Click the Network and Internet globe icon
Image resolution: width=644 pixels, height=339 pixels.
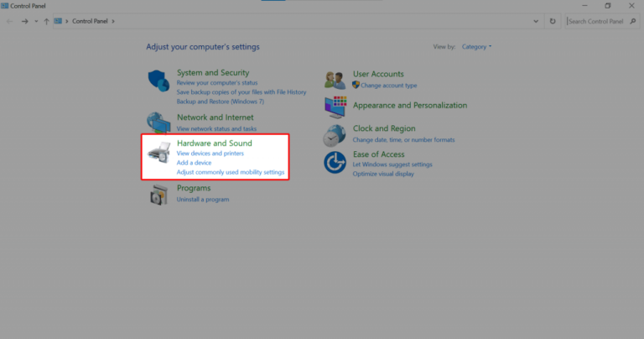[158, 123]
